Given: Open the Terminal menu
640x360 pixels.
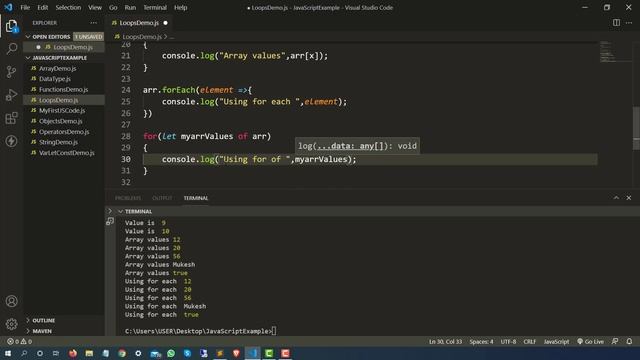Looking at the screenshot, I should (155, 7).
